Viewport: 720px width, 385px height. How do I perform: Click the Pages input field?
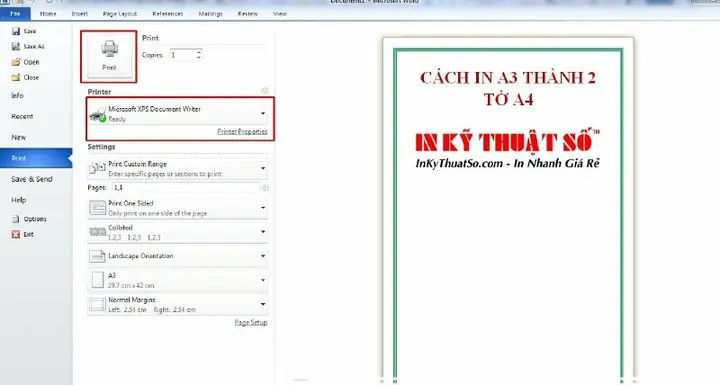186,187
